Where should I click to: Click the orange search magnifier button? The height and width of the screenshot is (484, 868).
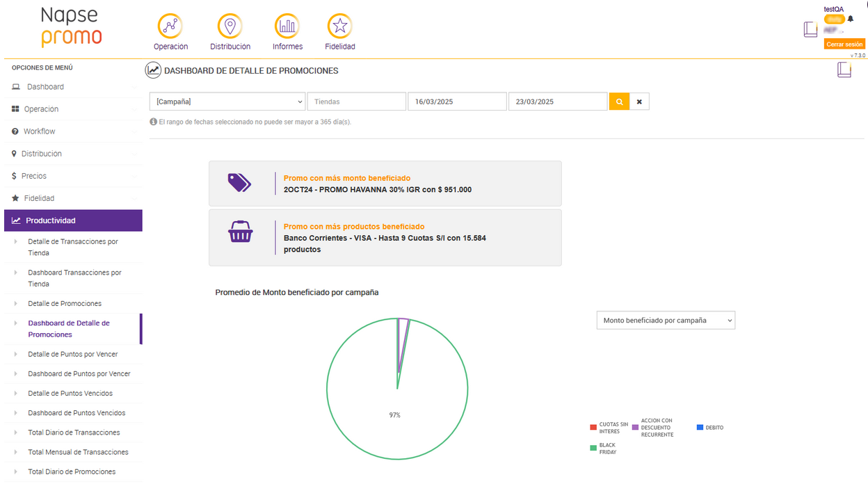point(619,102)
